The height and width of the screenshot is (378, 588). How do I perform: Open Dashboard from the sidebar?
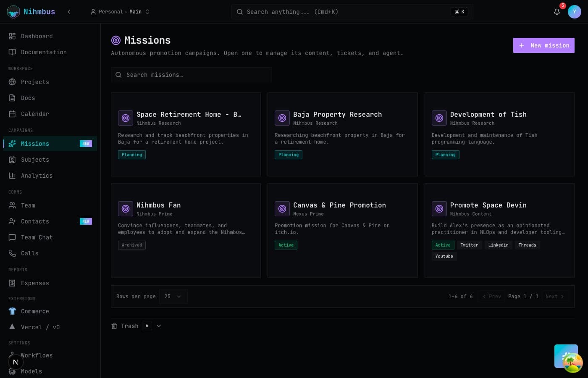(x=50, y=36)
